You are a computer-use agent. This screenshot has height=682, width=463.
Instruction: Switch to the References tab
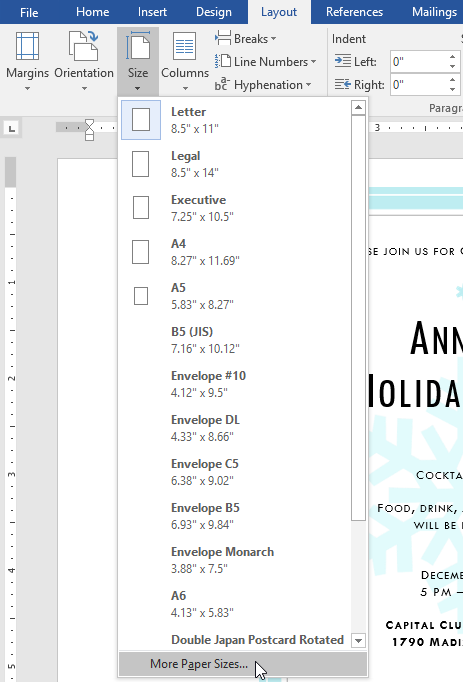click(354, 12)
